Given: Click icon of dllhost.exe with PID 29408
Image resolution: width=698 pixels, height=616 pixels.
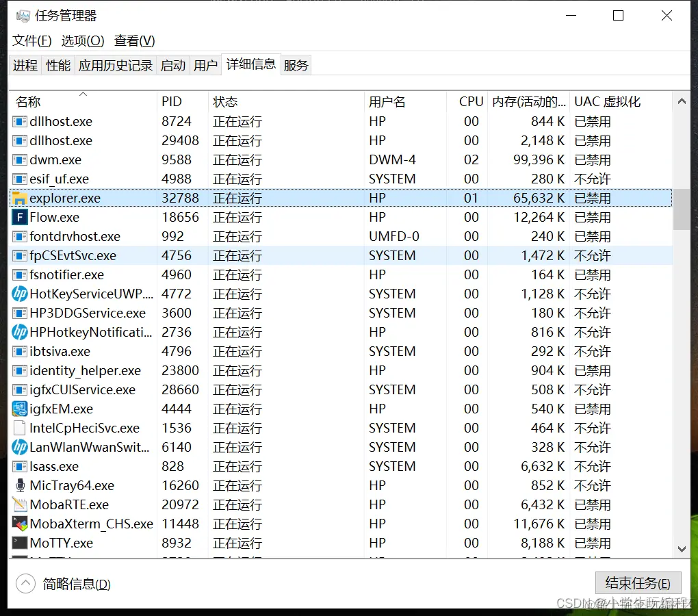Looking at the screenshot, I should [19, 140].
